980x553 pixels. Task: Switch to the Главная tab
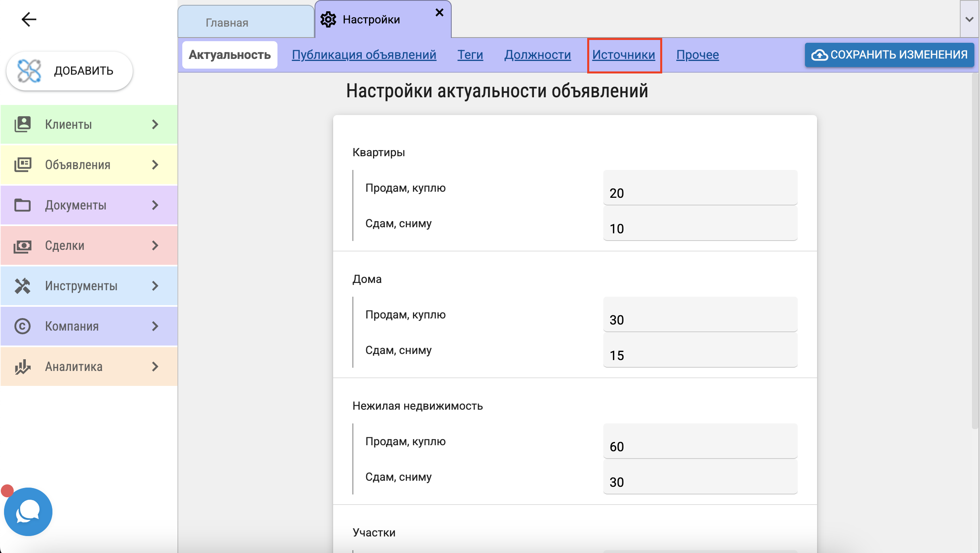click(x=246, y=22)
